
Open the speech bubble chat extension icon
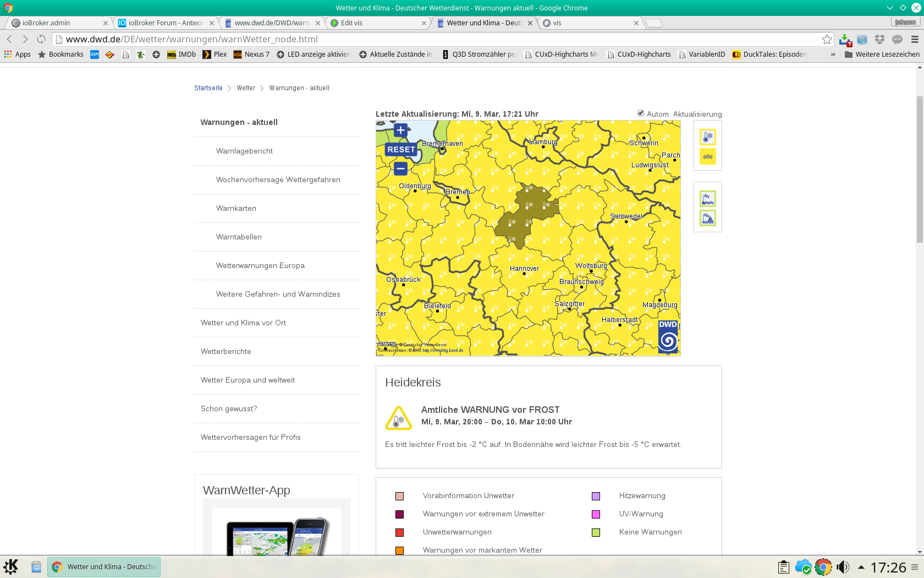897,40
